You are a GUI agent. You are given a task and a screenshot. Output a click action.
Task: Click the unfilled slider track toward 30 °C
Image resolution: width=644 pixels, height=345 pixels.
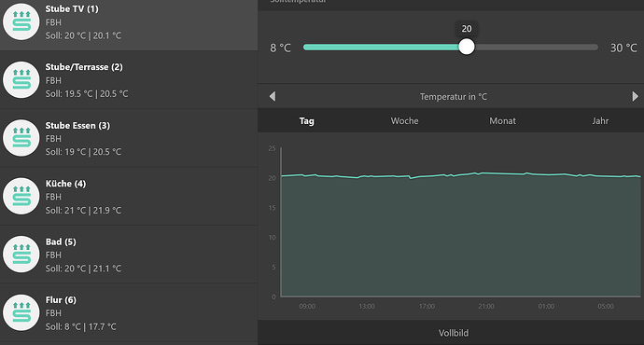(536, 48)
